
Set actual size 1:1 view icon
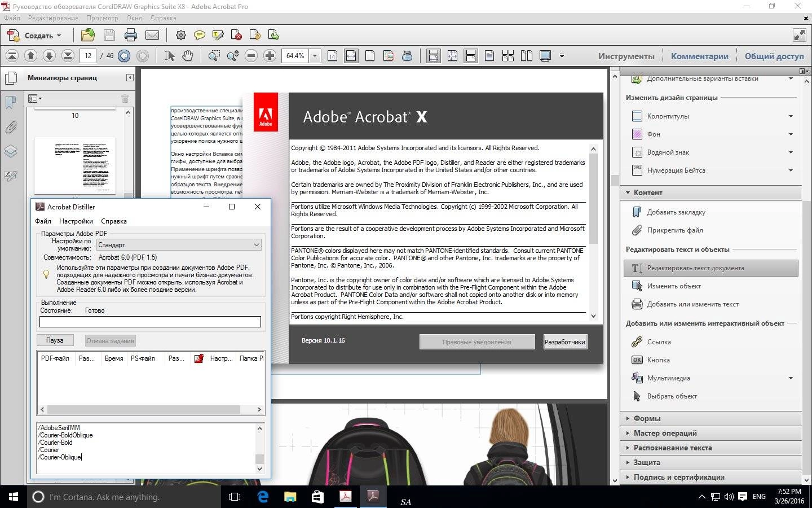pyautogui.click(x=333, y=55)
